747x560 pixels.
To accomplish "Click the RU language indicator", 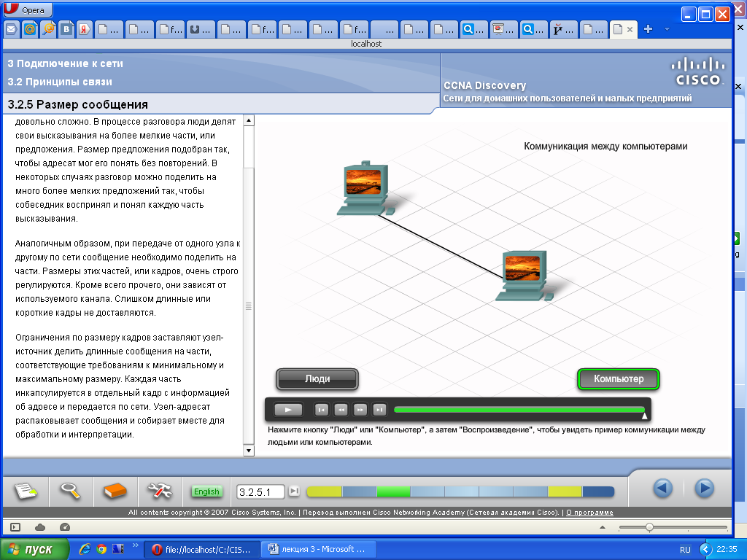I will (x=685, y=550).
